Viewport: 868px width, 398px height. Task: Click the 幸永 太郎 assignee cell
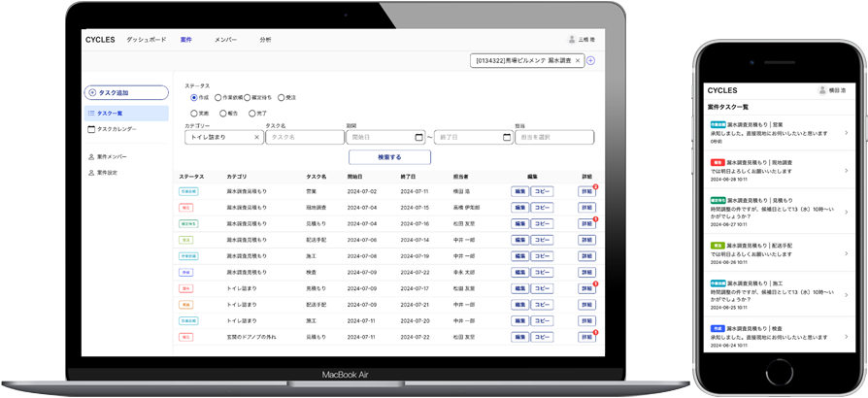[465, 273]
